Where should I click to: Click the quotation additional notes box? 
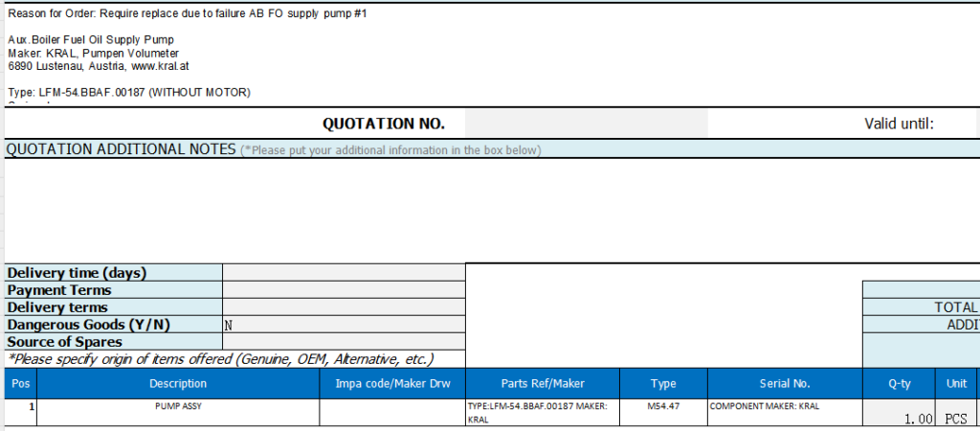tap(492, 210)
